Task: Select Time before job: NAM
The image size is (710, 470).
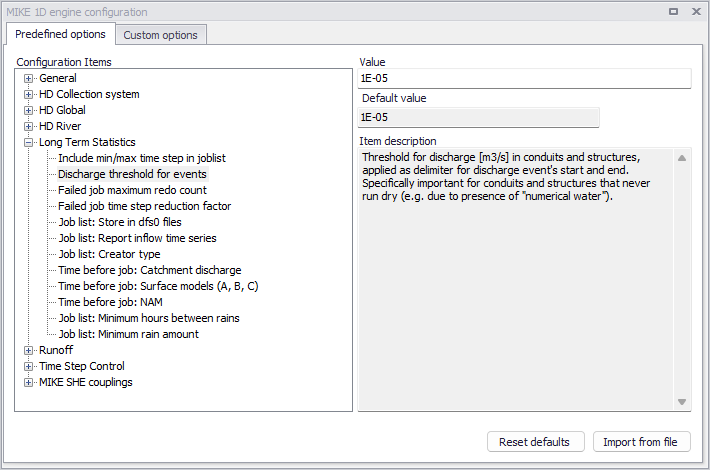Action: tap(110, 302)
